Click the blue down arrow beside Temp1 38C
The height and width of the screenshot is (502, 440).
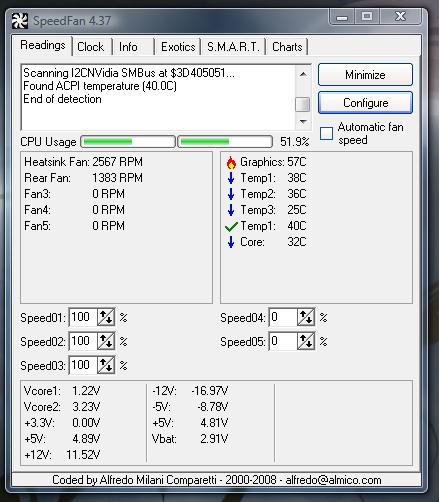(x=231, y=178)
